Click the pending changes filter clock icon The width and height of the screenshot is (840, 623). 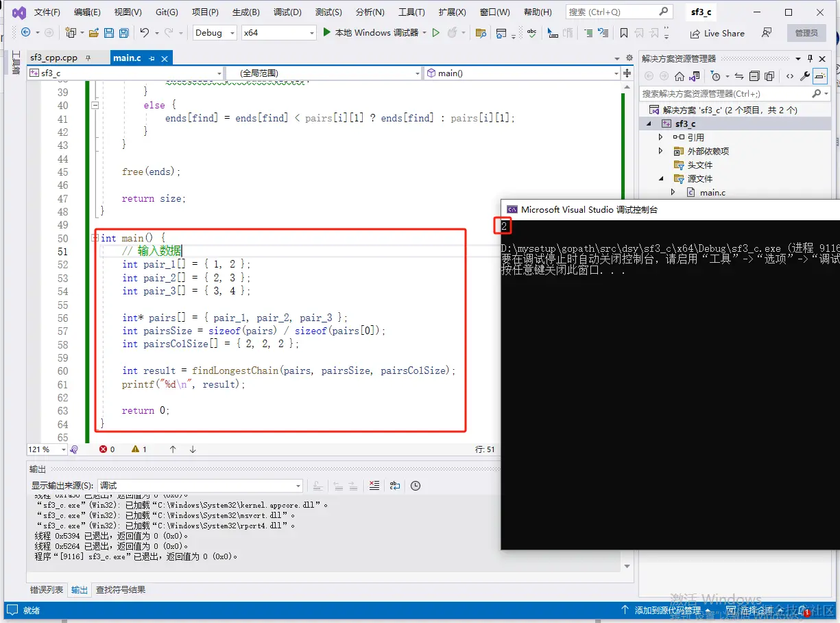tap(715, 76)
